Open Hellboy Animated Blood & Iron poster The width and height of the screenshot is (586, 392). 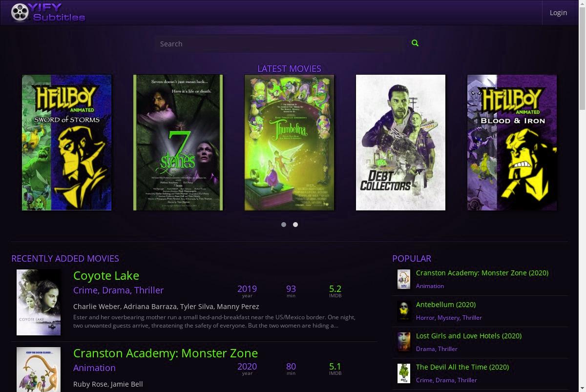click(x=512, y=143)
